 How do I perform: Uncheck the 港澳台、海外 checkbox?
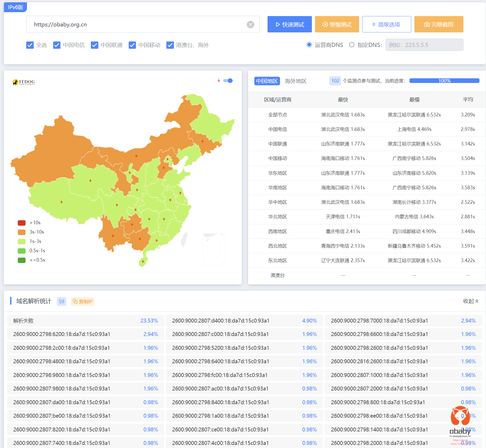(170, 45)
